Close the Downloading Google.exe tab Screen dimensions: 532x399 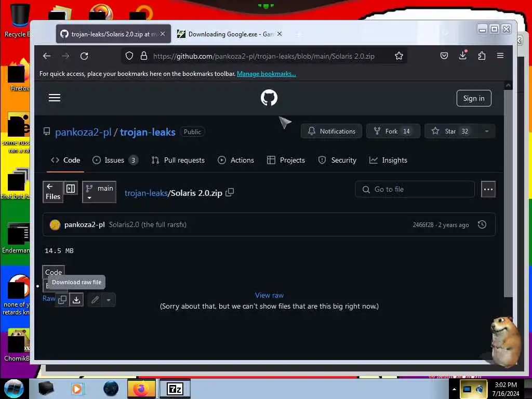click(279, 34)
